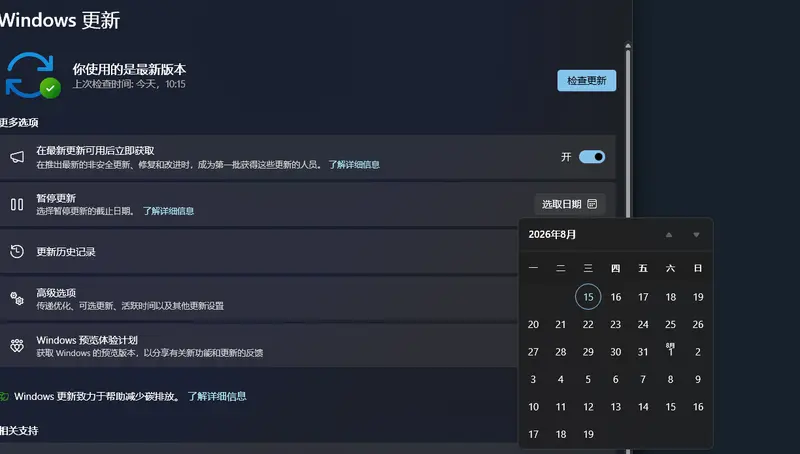The image size is (800, 454).
Task: Go to next month with down arrow
Action: pyautogui.click(x=696, y=235)
